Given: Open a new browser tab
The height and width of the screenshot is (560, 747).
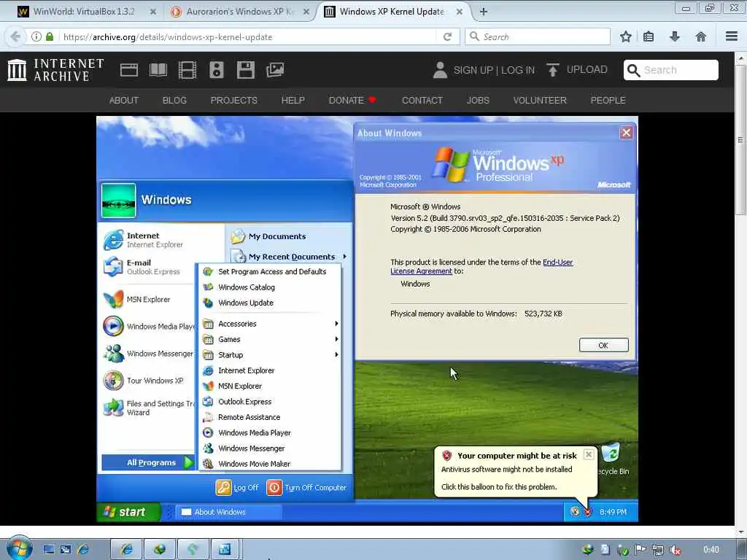Looking at the screenshot, I should [x=484, y=12].
